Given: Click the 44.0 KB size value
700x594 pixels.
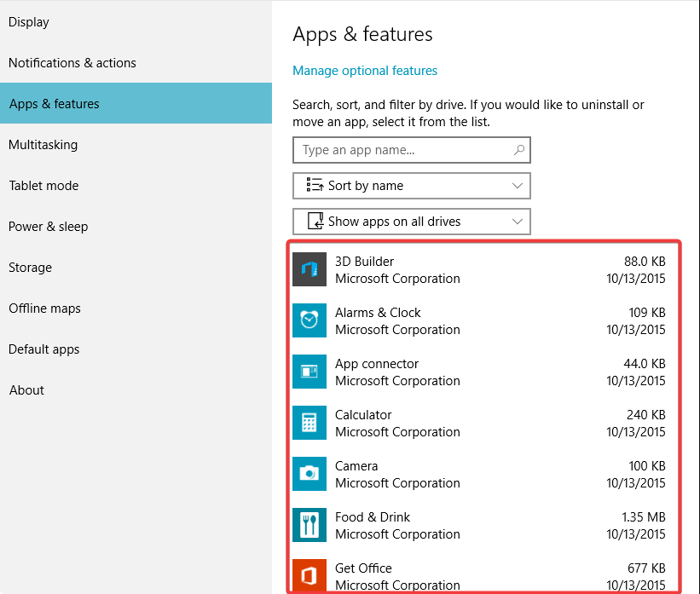Looking at the screenshot, I should [645, 364].
